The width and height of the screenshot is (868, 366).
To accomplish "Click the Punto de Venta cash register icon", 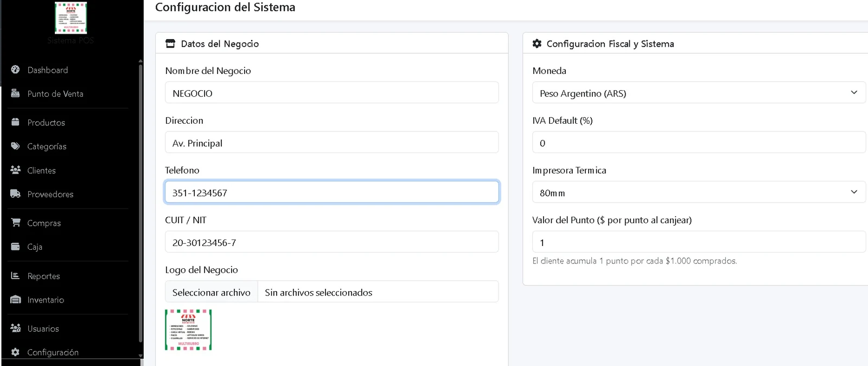I will pos(15,93).
